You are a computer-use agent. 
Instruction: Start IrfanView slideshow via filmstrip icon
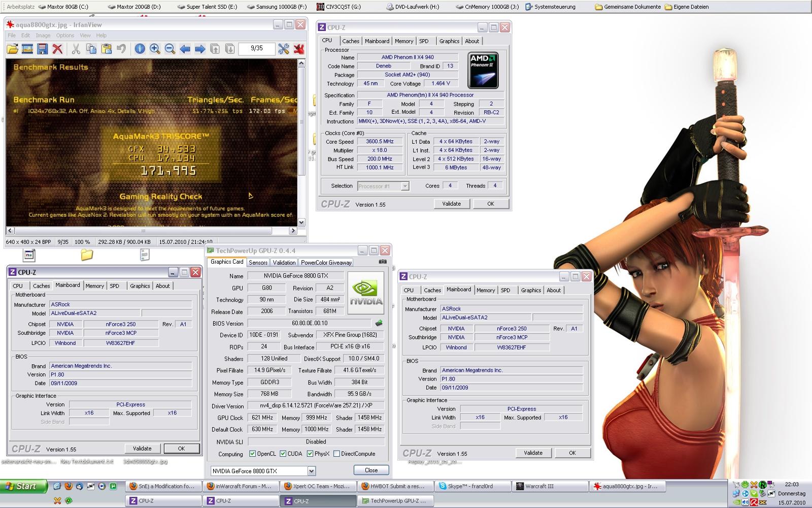tap(27, 49)
